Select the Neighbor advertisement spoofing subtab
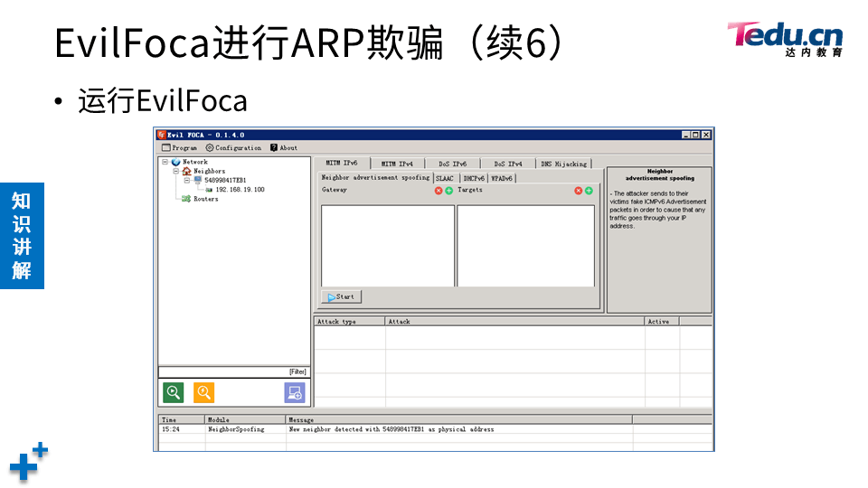Viewport: 868px width, 488px height. [375, 178]
